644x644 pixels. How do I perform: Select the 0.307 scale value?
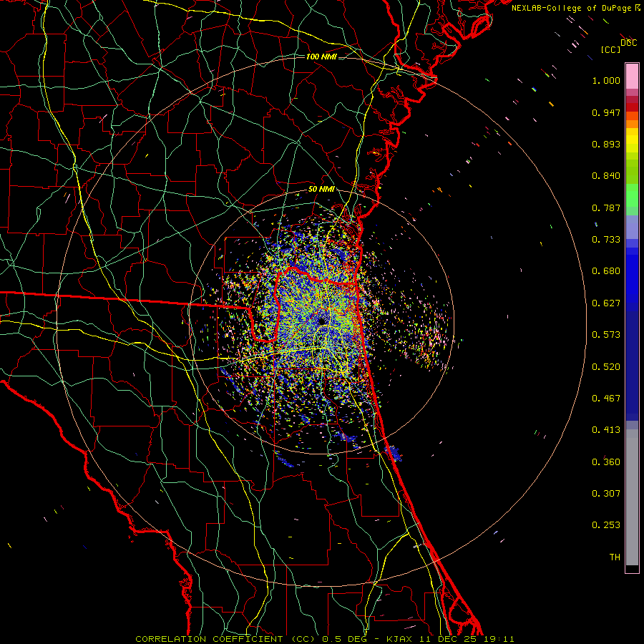606,494
